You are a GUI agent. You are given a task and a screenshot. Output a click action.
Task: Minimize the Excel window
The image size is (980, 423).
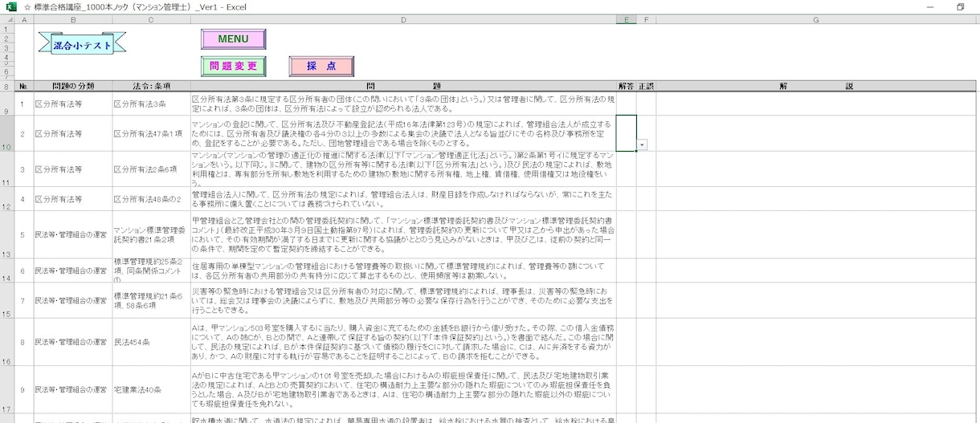tap(930, 6)
